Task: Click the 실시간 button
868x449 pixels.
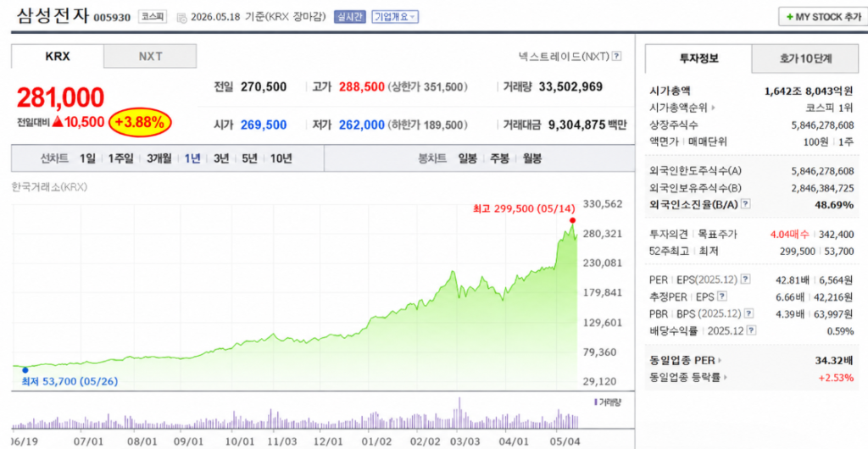Action: click(x=349, y=17)
